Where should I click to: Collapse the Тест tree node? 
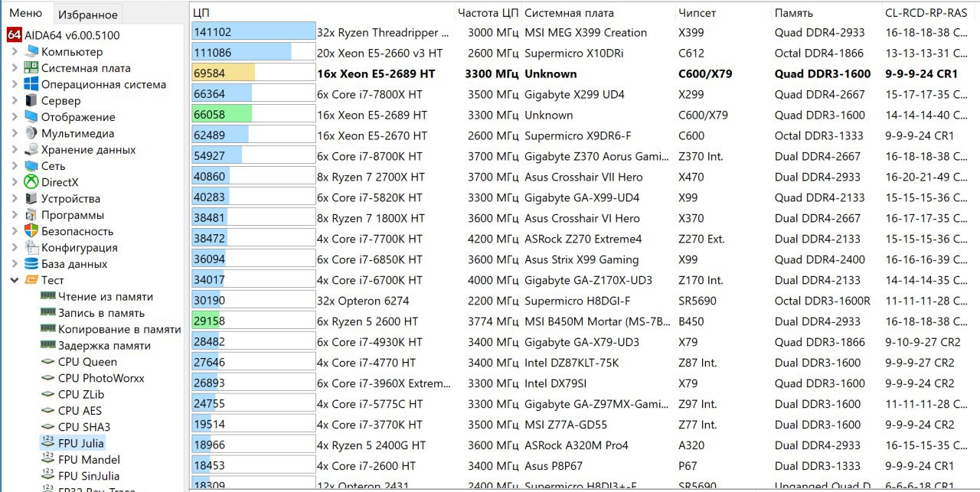(15, 280)
